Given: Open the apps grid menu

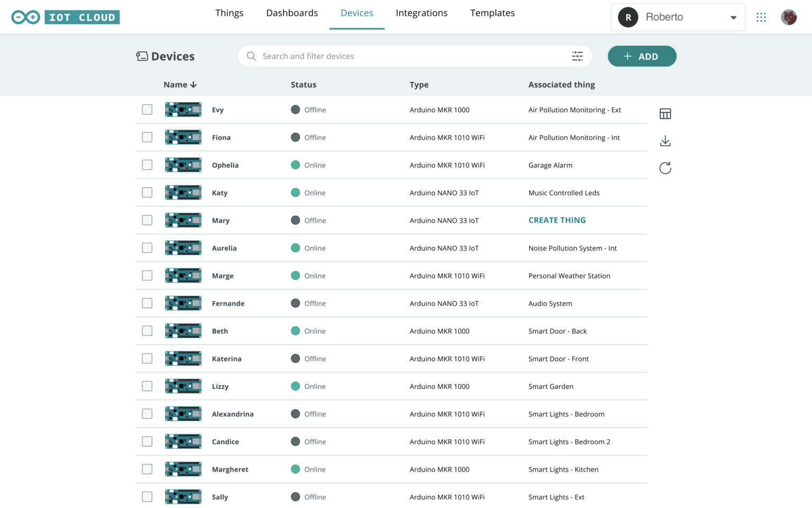Looking at the screenshot, I should coord(761,16).
